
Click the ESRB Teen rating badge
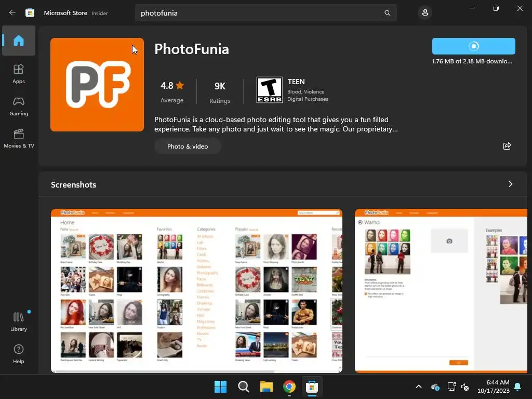coord(270,90)
